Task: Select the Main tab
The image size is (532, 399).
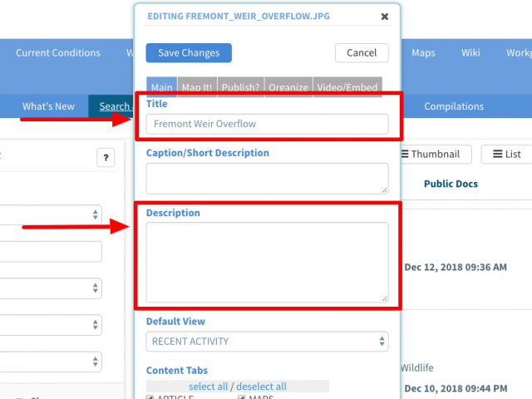Action: coord(161,87)
